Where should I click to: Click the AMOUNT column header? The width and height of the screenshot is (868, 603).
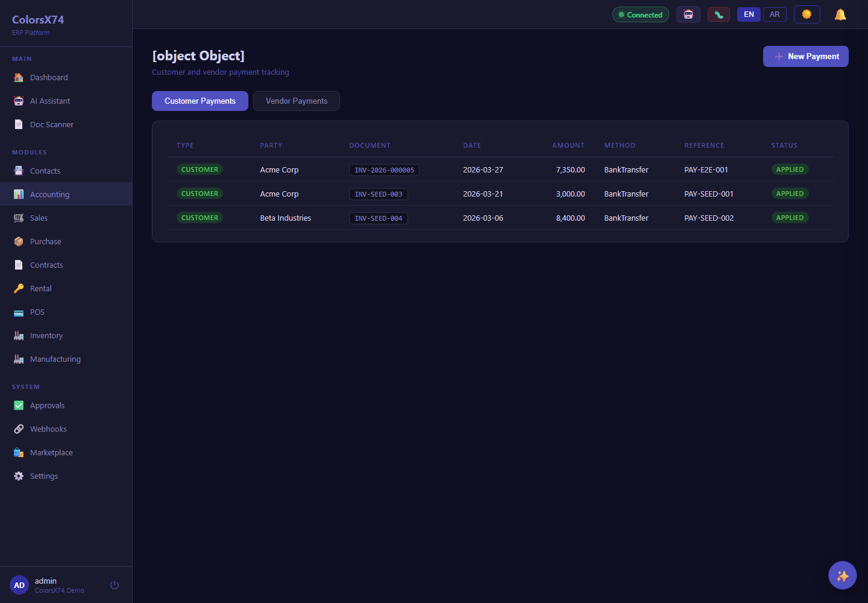[568, 145]
